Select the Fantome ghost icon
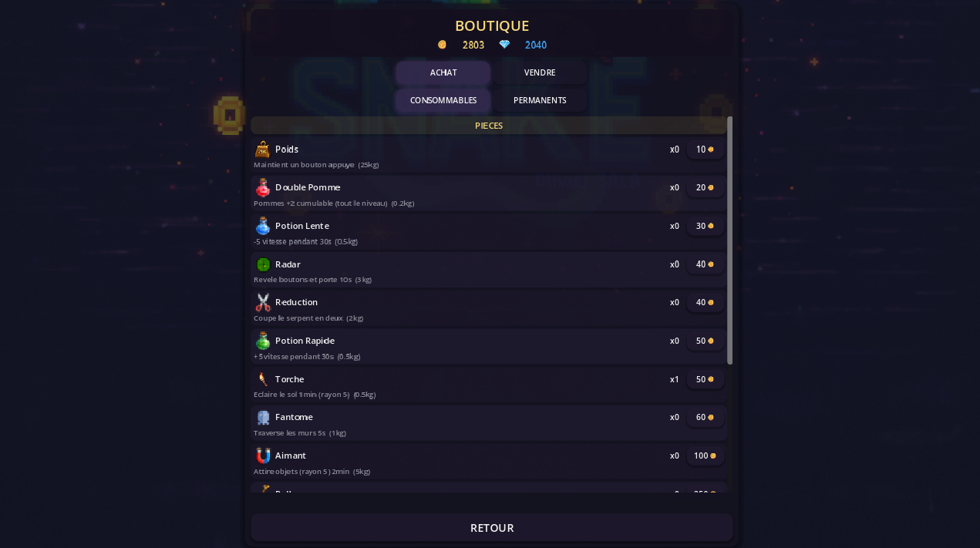Screen dimensions: 980x548 point(263,417)
